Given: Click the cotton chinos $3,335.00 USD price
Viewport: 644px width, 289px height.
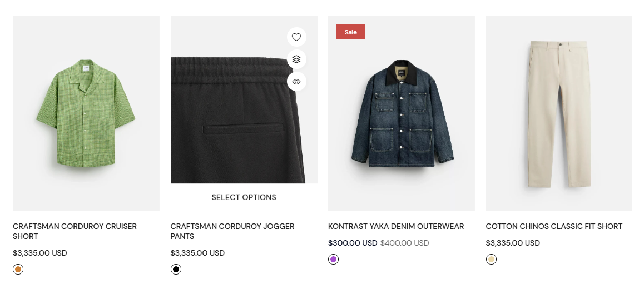Looking at the screenshot, I should coord(513,243).
